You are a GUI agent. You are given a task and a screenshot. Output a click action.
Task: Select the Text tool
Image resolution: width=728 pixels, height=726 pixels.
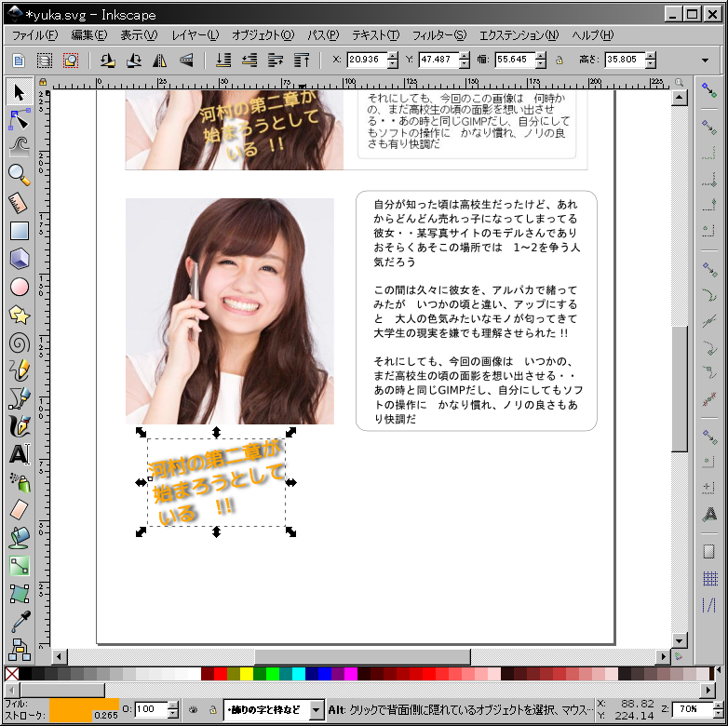(x=19, y=454)
